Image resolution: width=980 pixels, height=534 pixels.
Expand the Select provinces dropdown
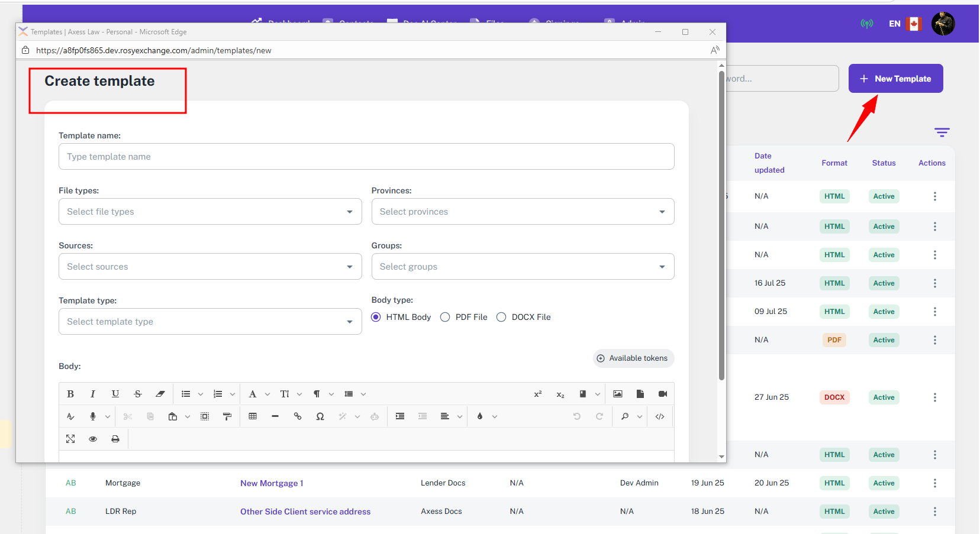[x=523, y=212]
